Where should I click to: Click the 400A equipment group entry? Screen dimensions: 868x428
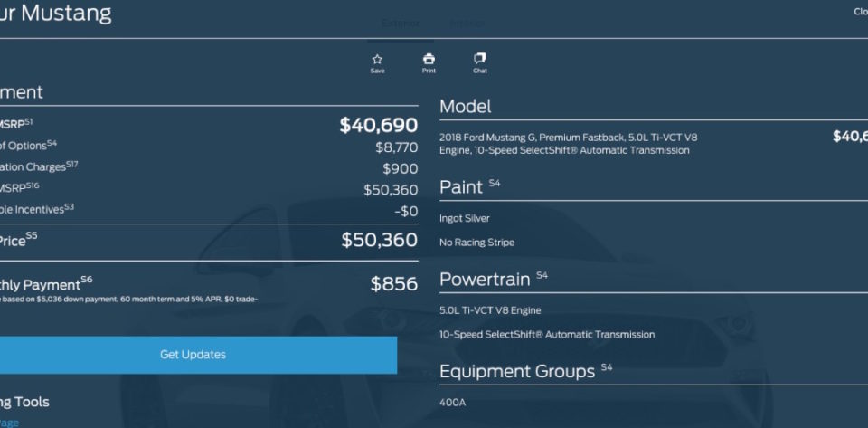(452, 403)
